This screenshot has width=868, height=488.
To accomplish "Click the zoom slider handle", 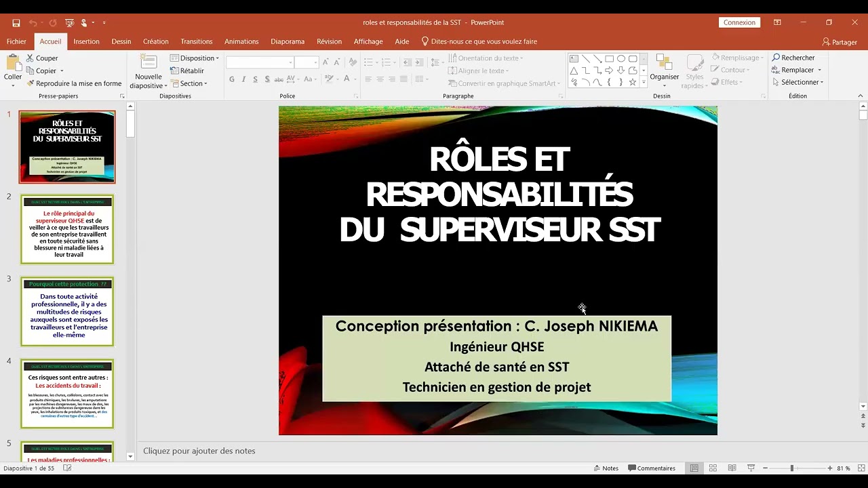I will click(x=791, y=468).
